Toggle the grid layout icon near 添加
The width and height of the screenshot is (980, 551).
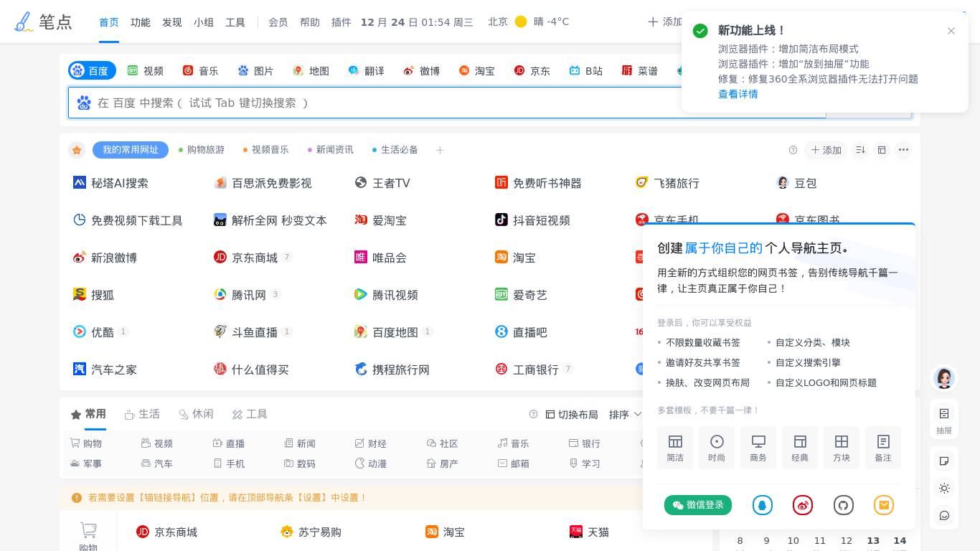[x=882, y=150]
